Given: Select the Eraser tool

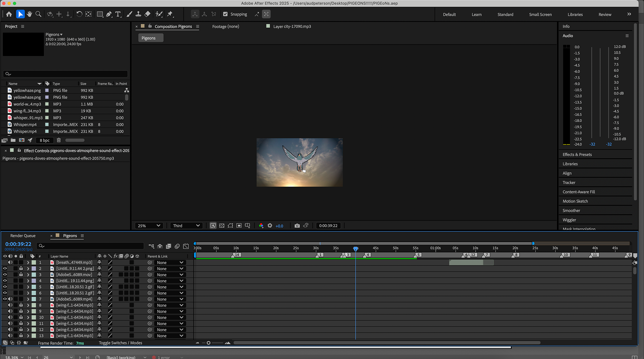Looking at the screenshot, I should point(147,14).
